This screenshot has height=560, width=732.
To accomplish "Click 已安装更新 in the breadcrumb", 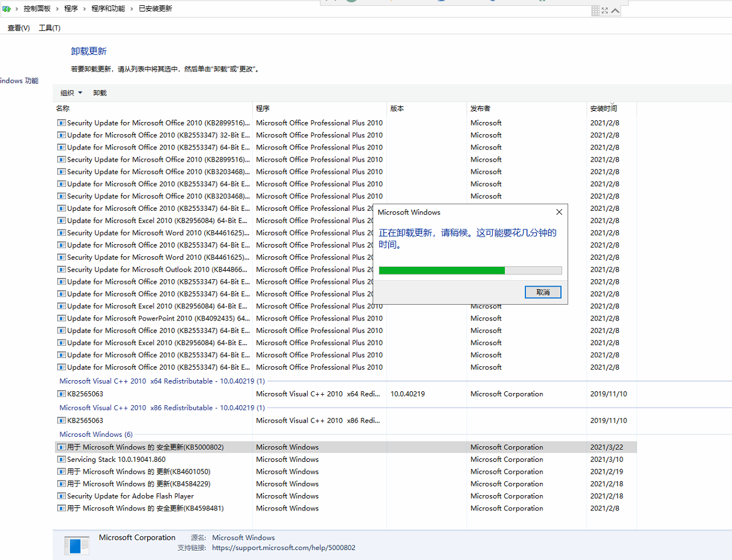I will click(155, 9).
